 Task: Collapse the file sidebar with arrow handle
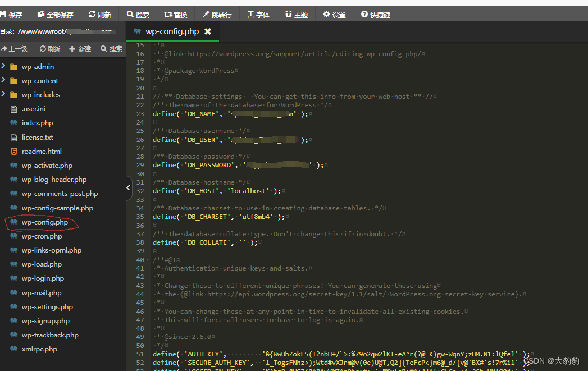point(129,189)
